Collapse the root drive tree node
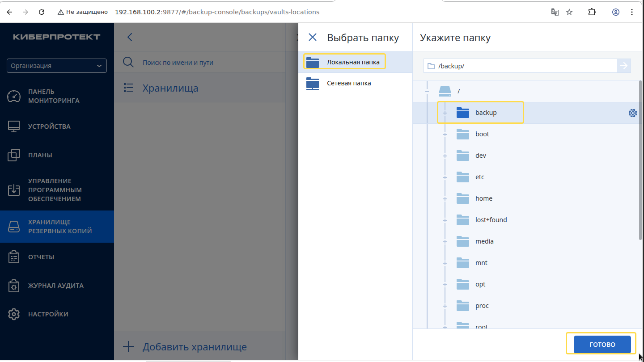This screenshot has height=362, width=644. [x=427, y=91]
